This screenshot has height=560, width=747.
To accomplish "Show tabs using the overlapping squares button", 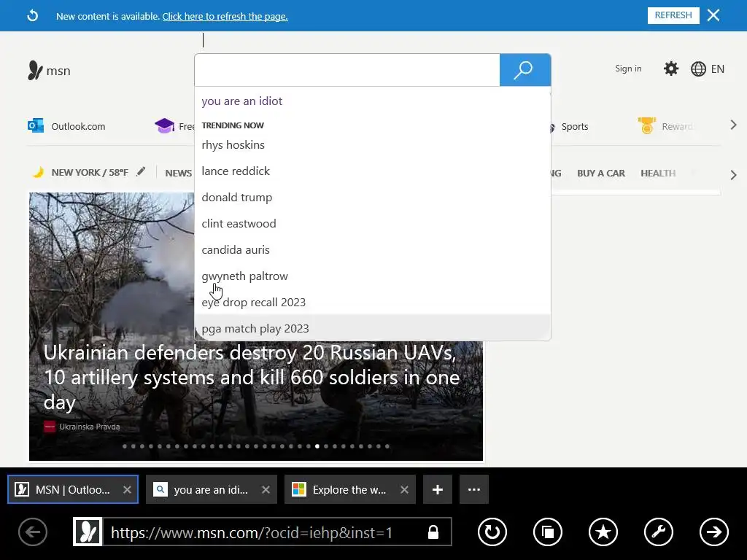I will coord(548,532).
